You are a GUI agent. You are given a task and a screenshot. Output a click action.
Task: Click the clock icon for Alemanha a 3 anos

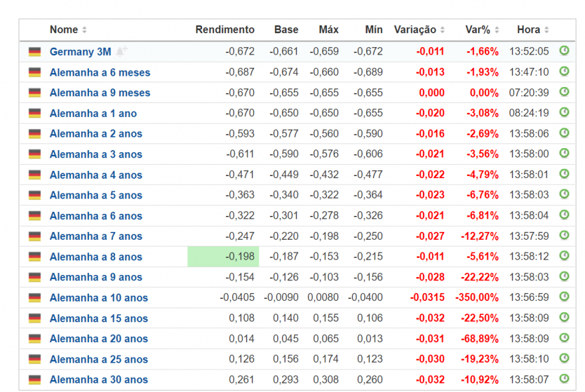[564, 153]
